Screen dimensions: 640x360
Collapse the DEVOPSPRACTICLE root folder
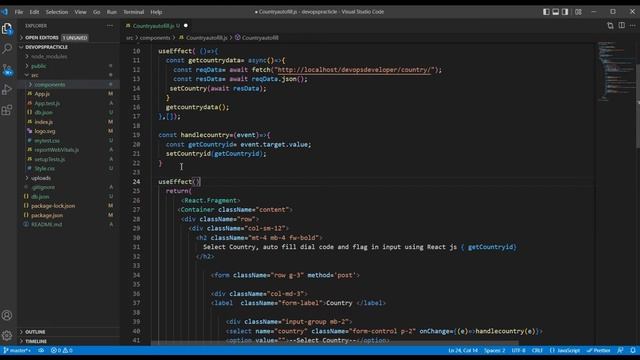[x=69, y=47]
